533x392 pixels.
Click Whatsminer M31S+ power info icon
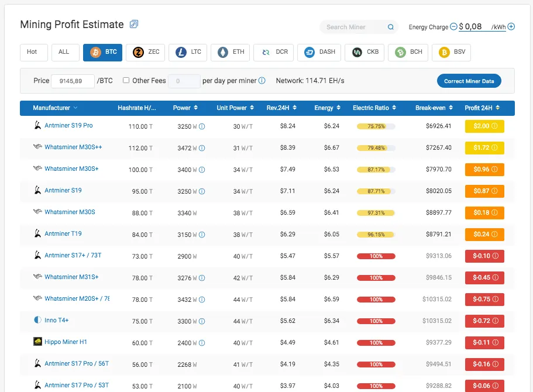click(x=202, y=278)
